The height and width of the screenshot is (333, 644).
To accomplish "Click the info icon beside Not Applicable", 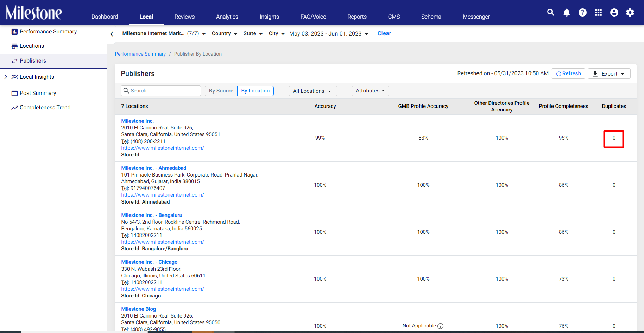I will [440, 326].
